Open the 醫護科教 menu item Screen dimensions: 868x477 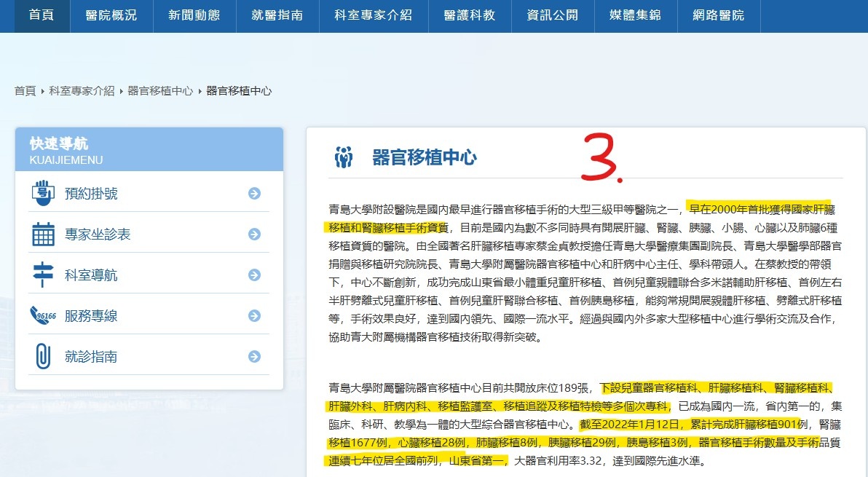click(x=470, y=15)
